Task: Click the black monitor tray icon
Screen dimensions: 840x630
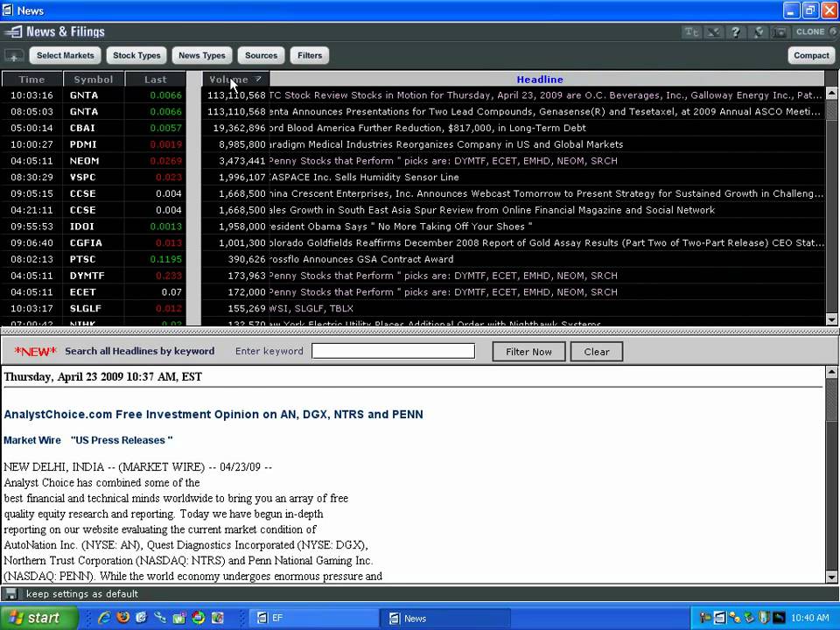Action: point(779,619)
